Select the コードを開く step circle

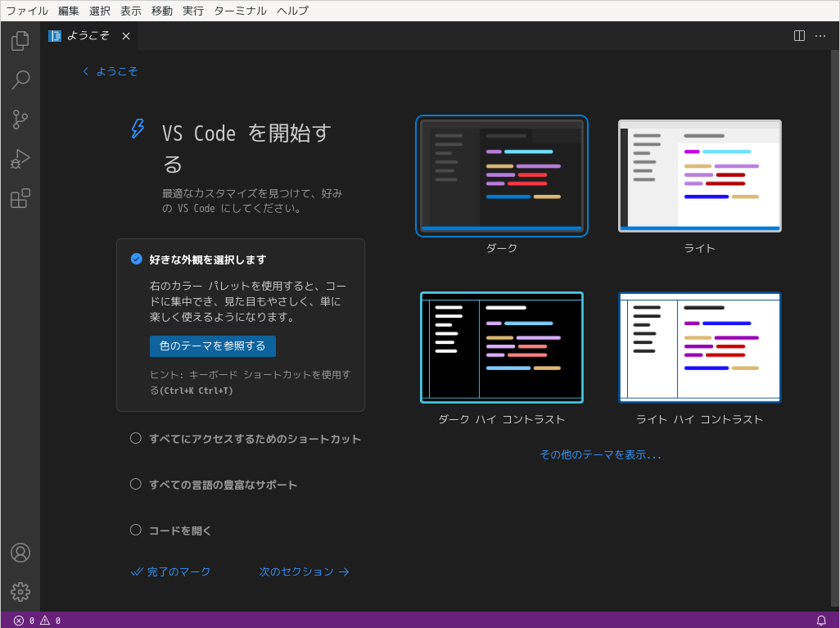click(x=136, y=530)
